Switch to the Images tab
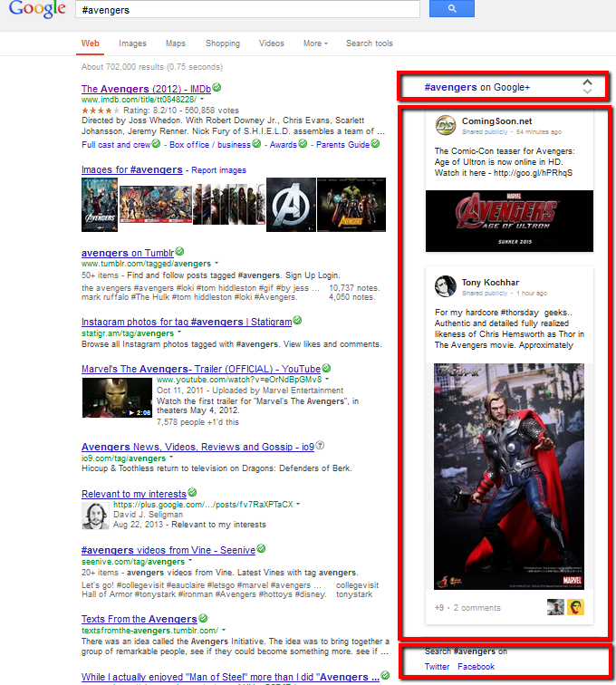The image size is (616, 685). [132, 43]
